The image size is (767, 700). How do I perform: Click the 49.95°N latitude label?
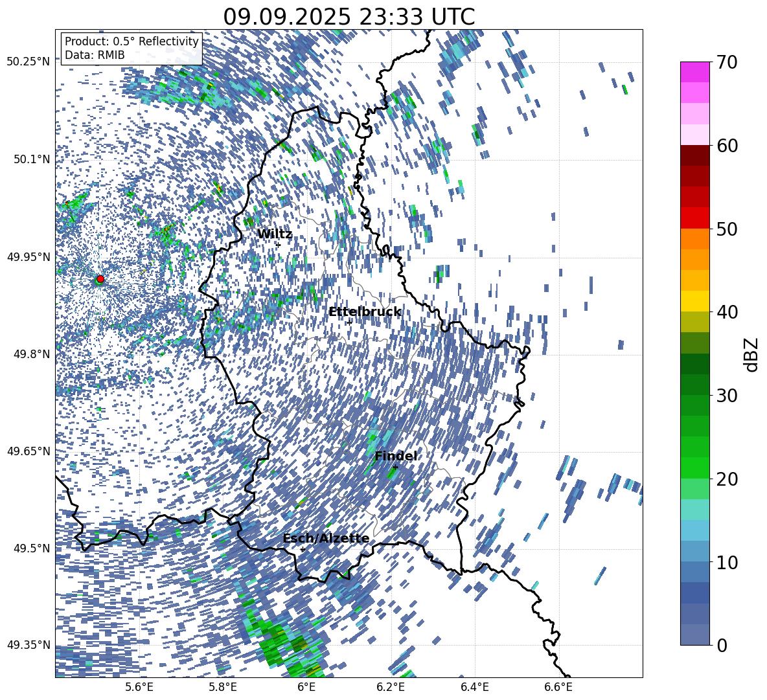[x=29, y=256]
